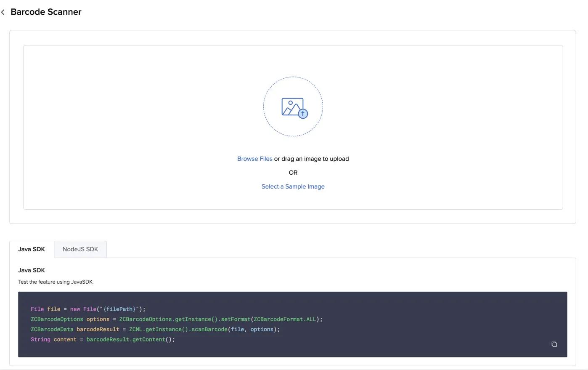Click the OR separator text in upload area
Image resolution: width=588 pixels, height=370 pixels.
293,173
